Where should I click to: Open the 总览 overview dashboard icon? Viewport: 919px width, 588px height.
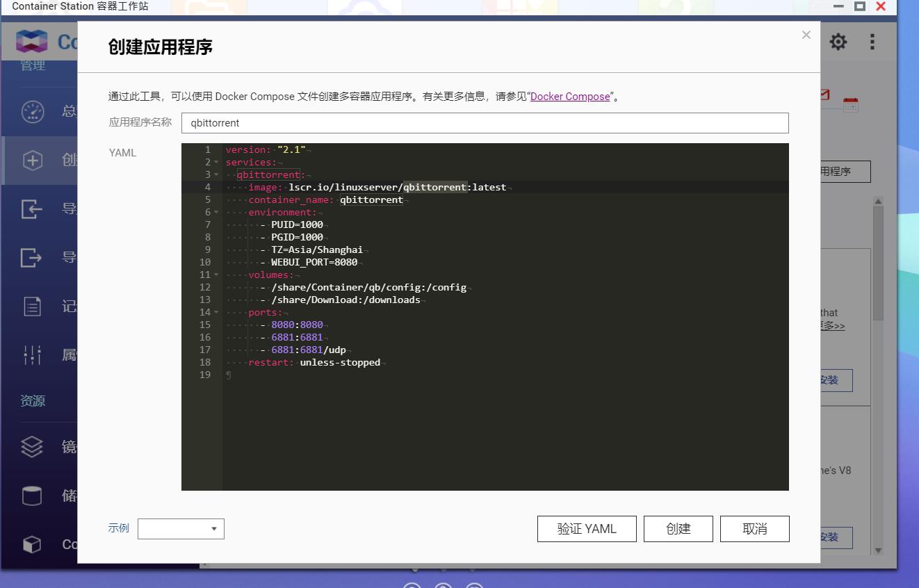(x=32, y=111)
